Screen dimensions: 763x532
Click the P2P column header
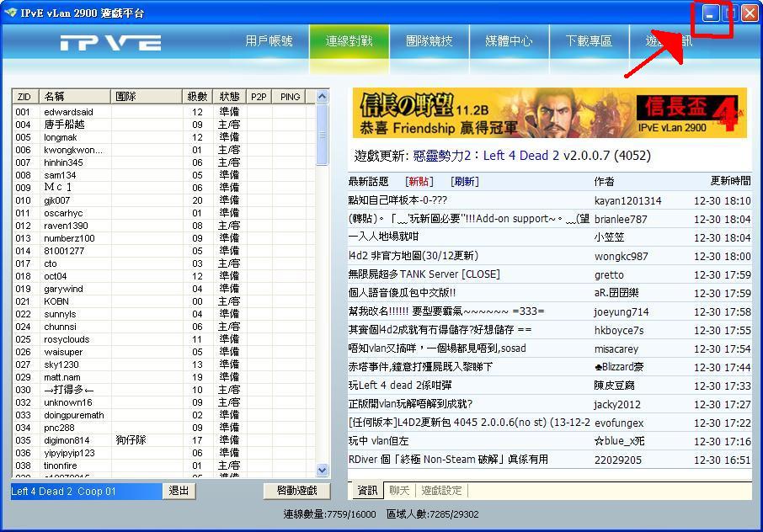(259, 97)
